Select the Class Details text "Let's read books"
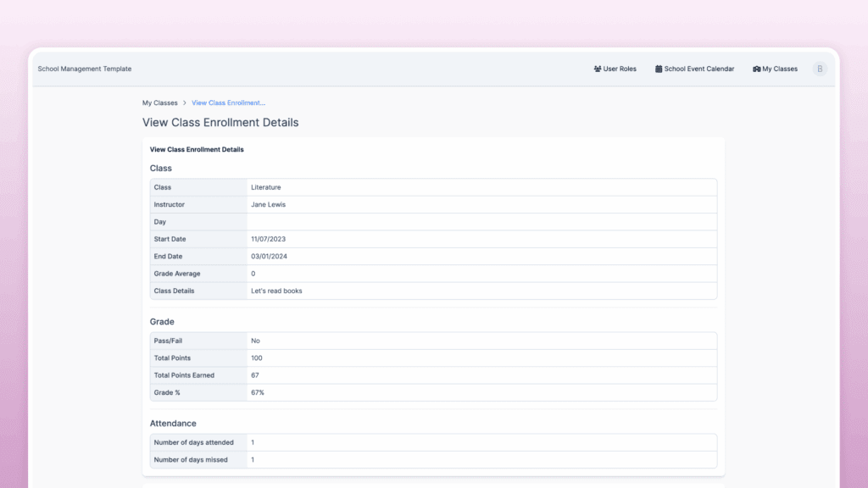Image resolution: width=868 pixels, height=488 pixels. (276, 291)
